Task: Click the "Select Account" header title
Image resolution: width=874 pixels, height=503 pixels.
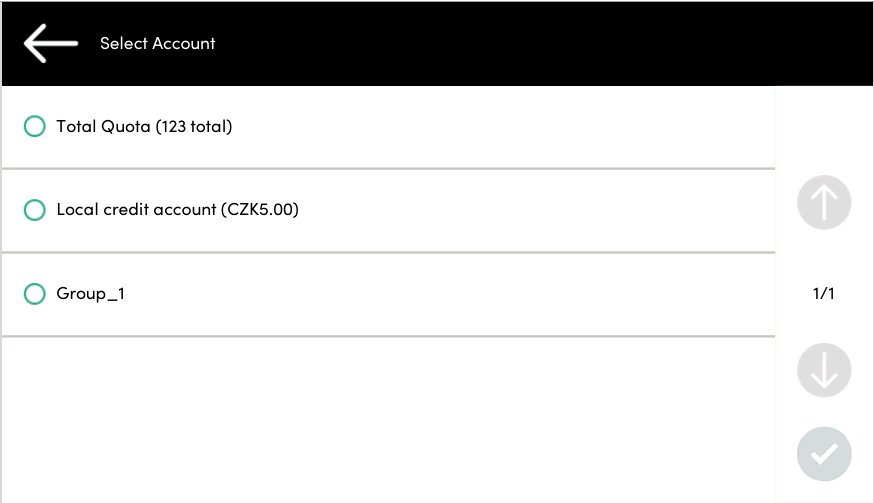Action: [x=158, y=43]
